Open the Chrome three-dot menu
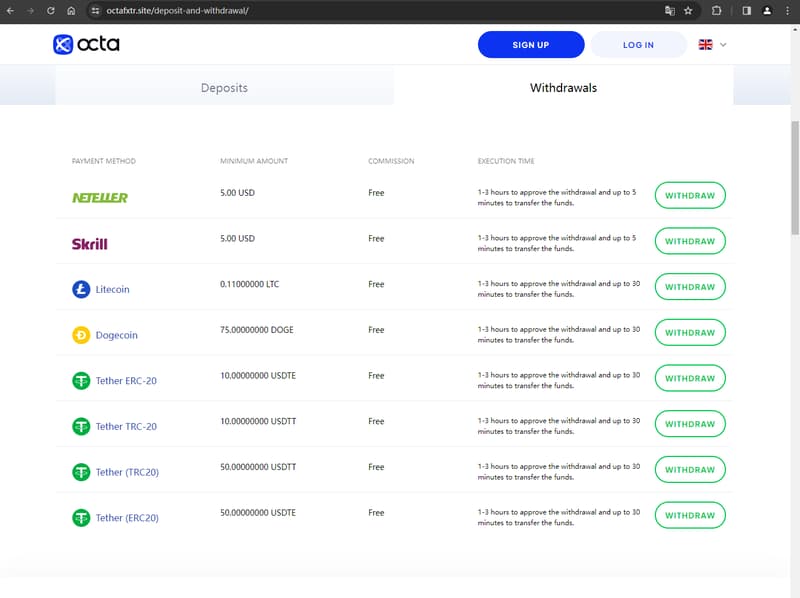800x598 pixels. click(787, 11)
